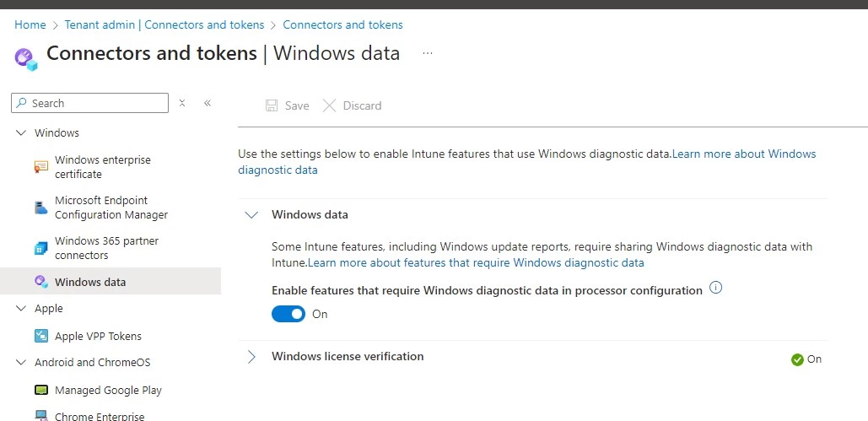Expand the Windows license verification section

coord(251,357)
